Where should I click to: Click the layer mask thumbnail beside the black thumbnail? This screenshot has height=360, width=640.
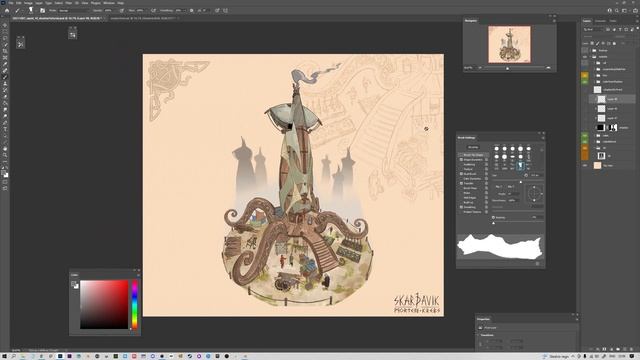(612, 127)
